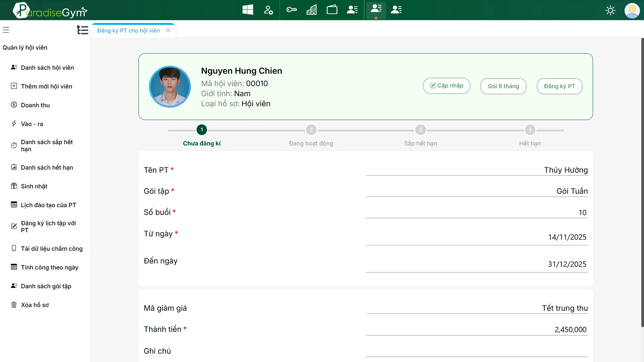The image size is (644, 362).
Task: Select the active member management icon
Action: coord(376,10)
